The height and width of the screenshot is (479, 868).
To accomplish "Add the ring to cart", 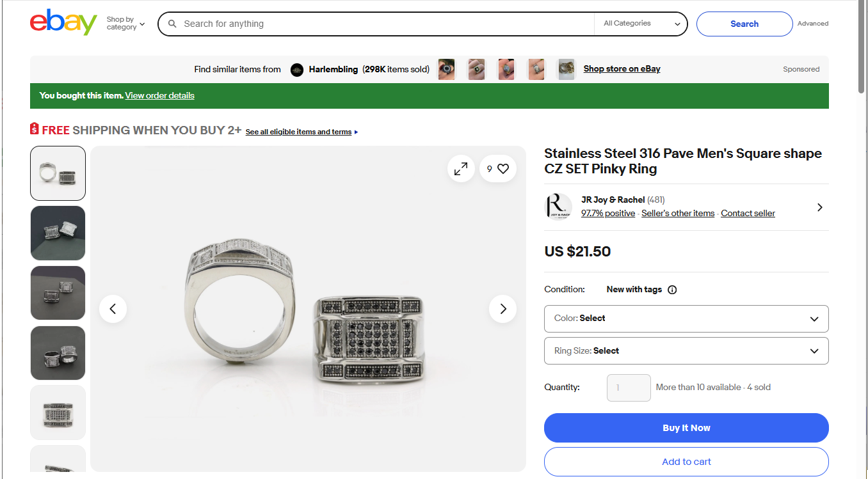I will (x=686, y=462).
